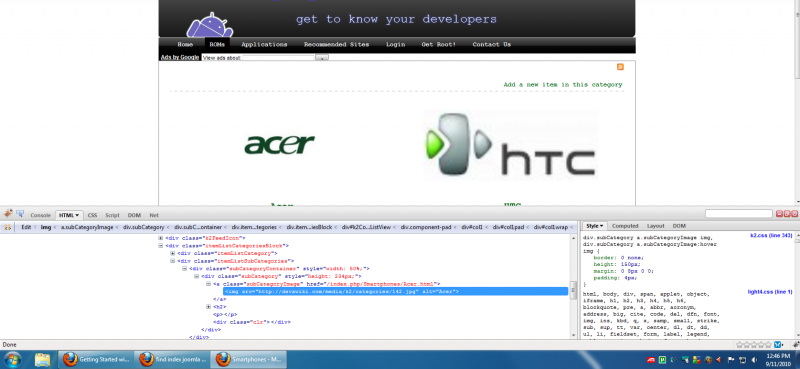Select div.component-pad in the breadcrumb path
Viewport: 800px width, 369px height.
tap(426, 227)
